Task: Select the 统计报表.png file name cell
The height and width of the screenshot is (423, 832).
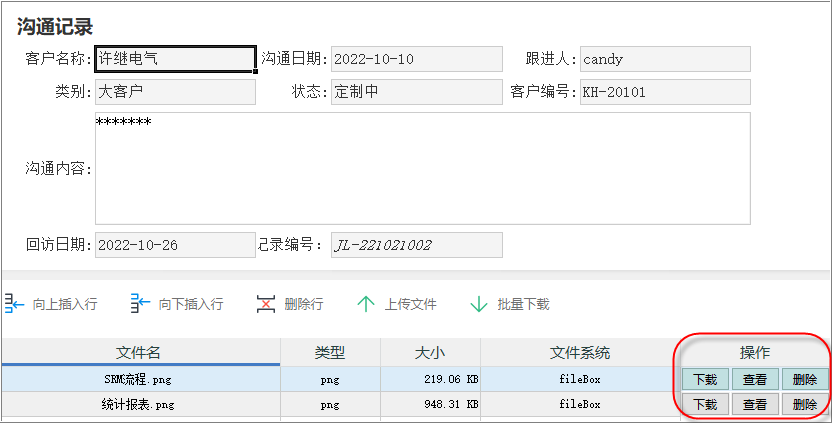Action: pyautogui.click(x=141, y=404)
